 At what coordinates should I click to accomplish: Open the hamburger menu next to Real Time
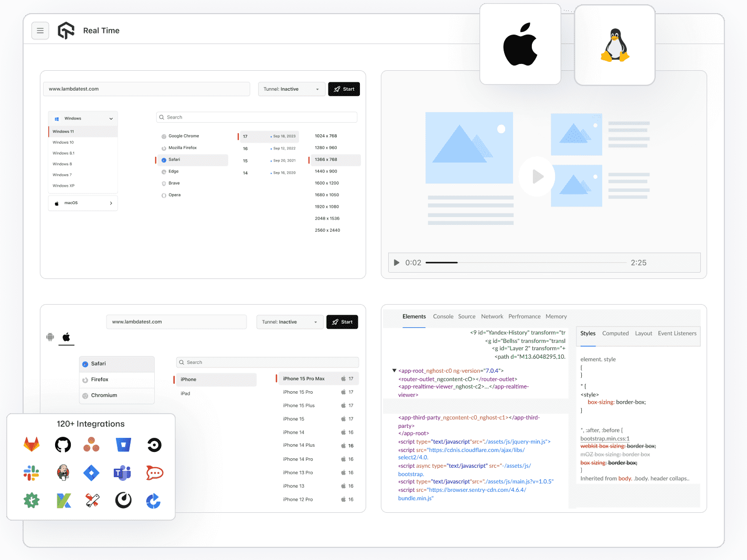coord(40,31)
